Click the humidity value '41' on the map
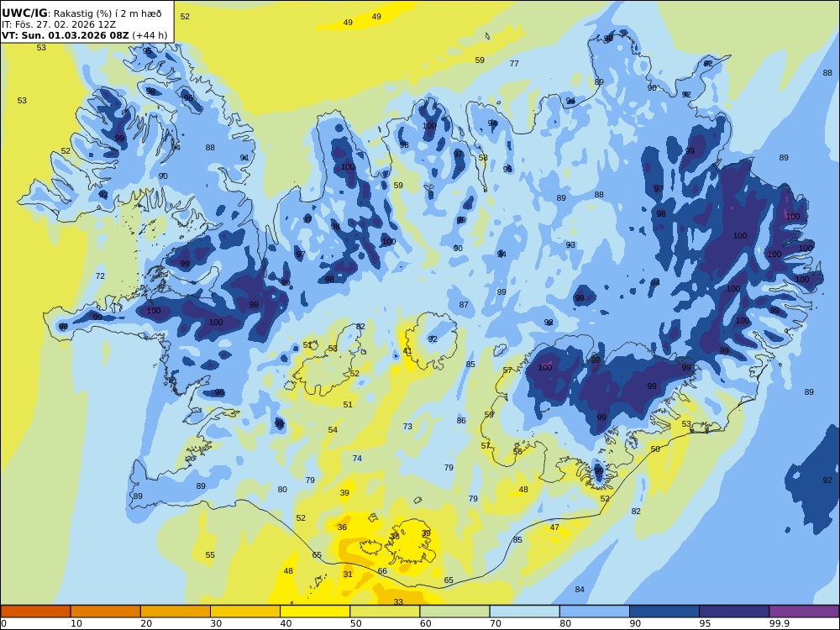The width and height of the screenshot is (840, 630). click(407, 351)
